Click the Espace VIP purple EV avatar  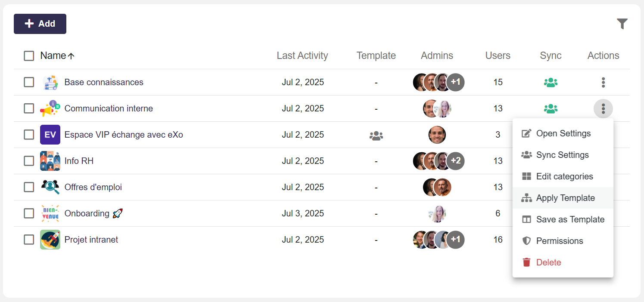pos(50,135)
